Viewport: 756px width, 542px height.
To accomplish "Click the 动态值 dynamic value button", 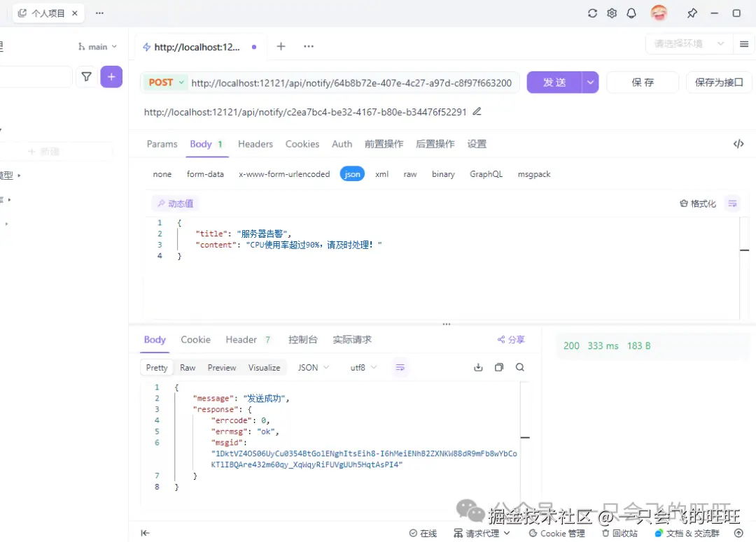I will click(176, 204).
